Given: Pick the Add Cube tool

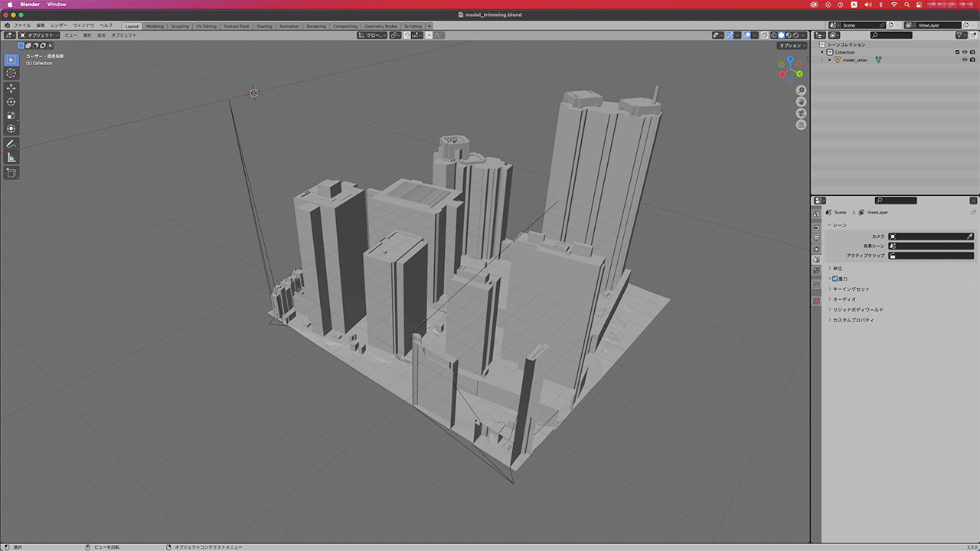Looking at the screenshot, I should click(11, 173).
